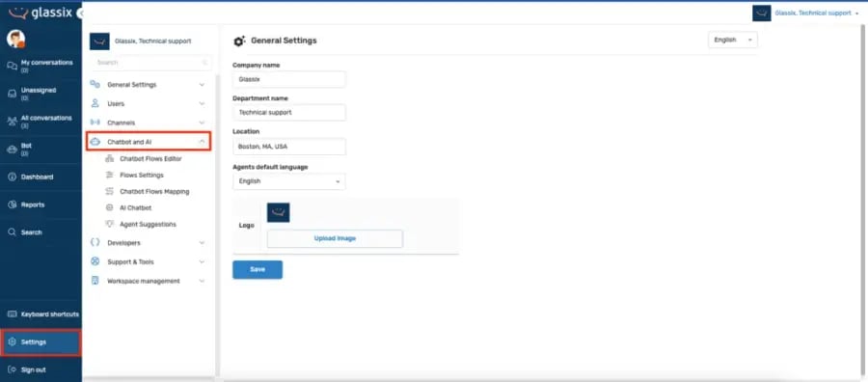Expand the Developers section chevron
868x382 pixels.
202,243
